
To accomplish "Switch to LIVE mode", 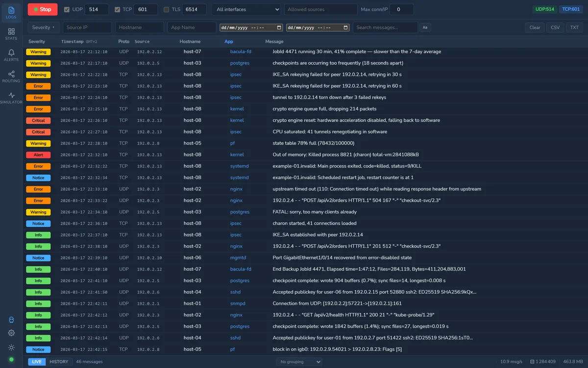I will (x=37, y=362).
